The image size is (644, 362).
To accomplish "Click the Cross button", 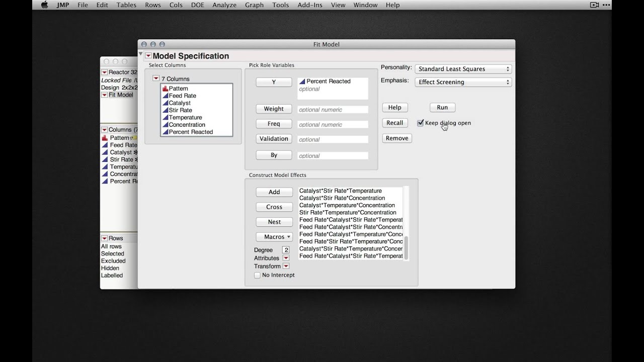I will (x=274, y=207).
